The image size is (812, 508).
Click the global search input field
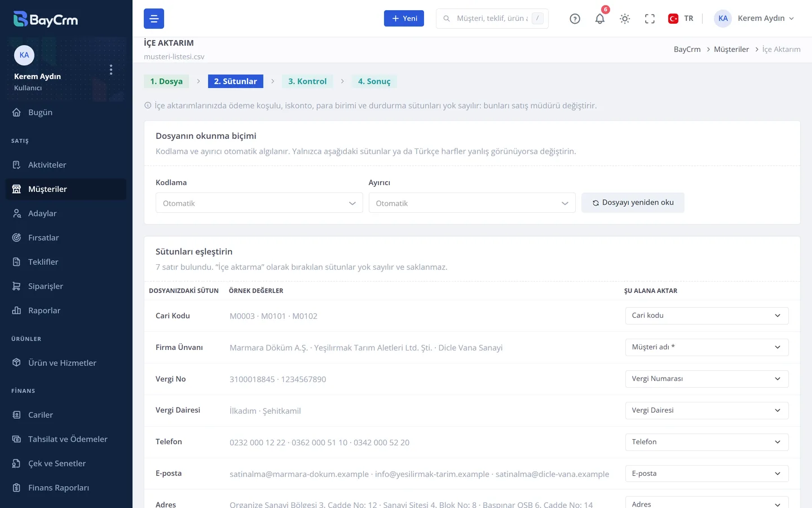click(x=492, y=19)
